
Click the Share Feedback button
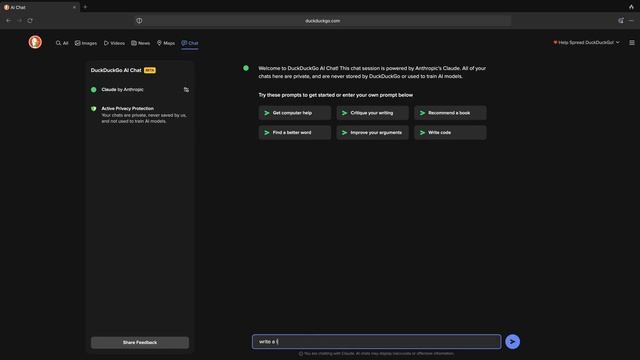click(140, 342)
